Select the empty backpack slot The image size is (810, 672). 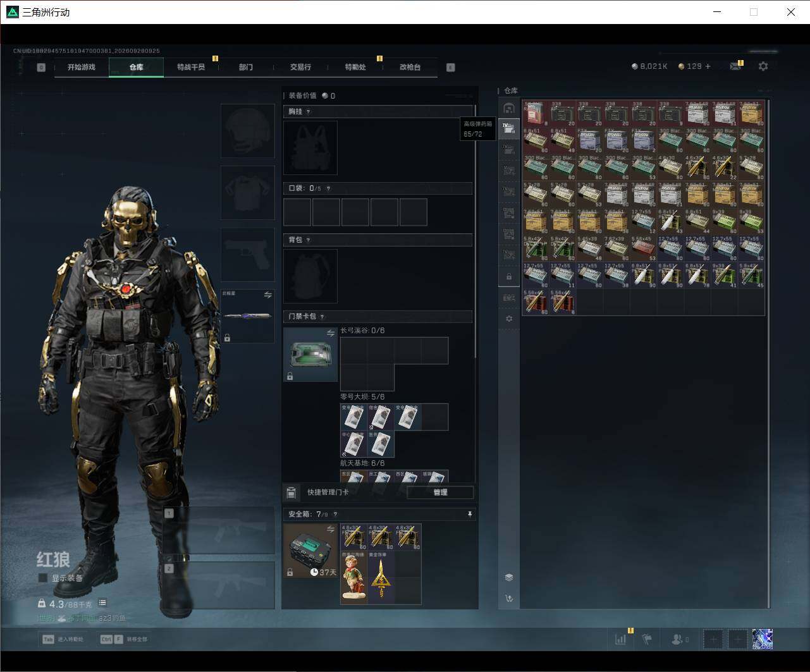click(310, 276)
